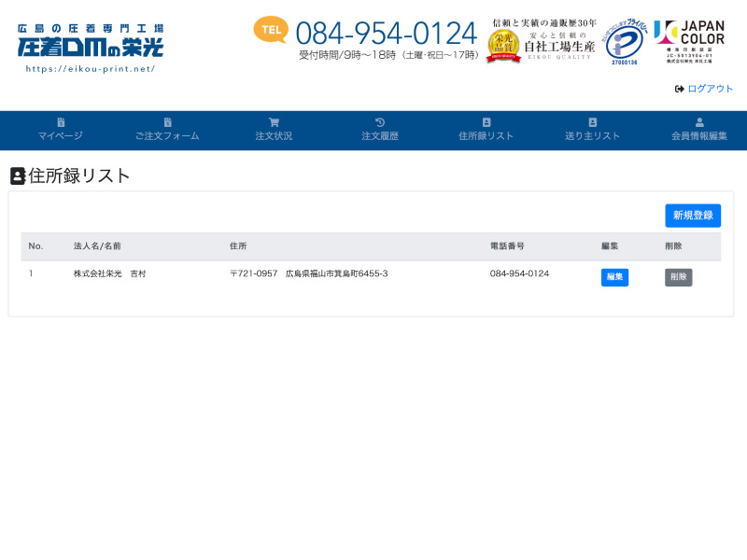Screen dimensions: 747x560
Task: Click the 送り主リスト icon in navigation
Action: click(593, 122)
